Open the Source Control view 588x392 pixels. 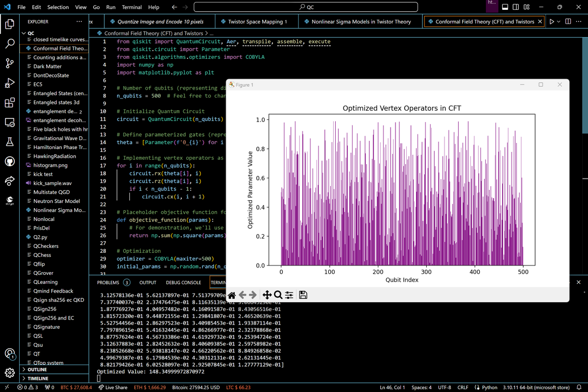click(x=10, y=64)
